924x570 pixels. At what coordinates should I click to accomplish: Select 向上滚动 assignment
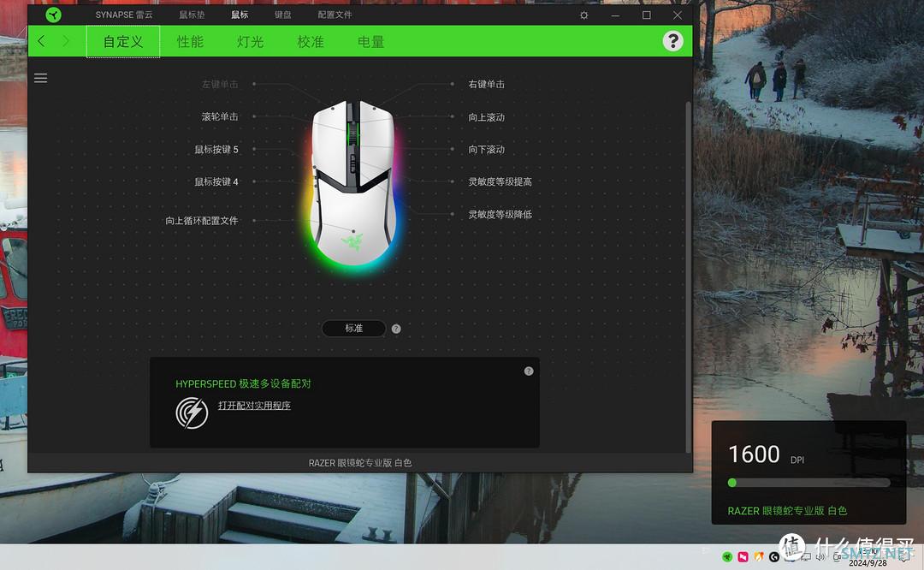[486, 117]
